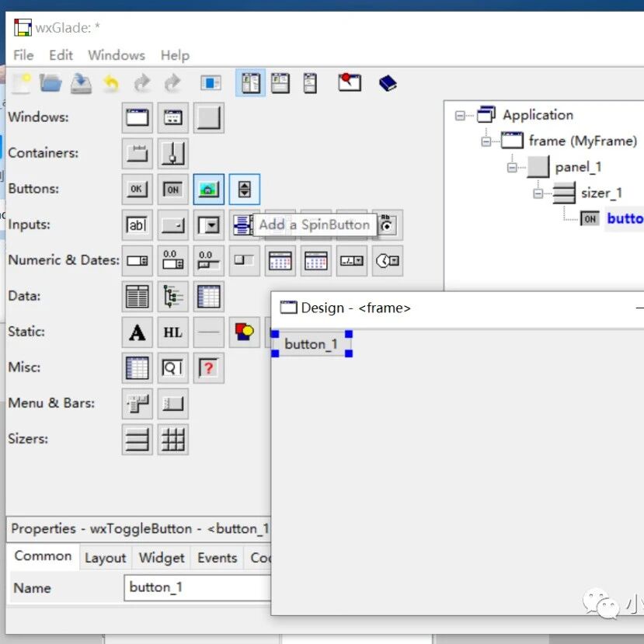The height and width of the screenshot is (644, 644).
Task: Add a MenuBar from Menu & Bars
Action: 138,404
